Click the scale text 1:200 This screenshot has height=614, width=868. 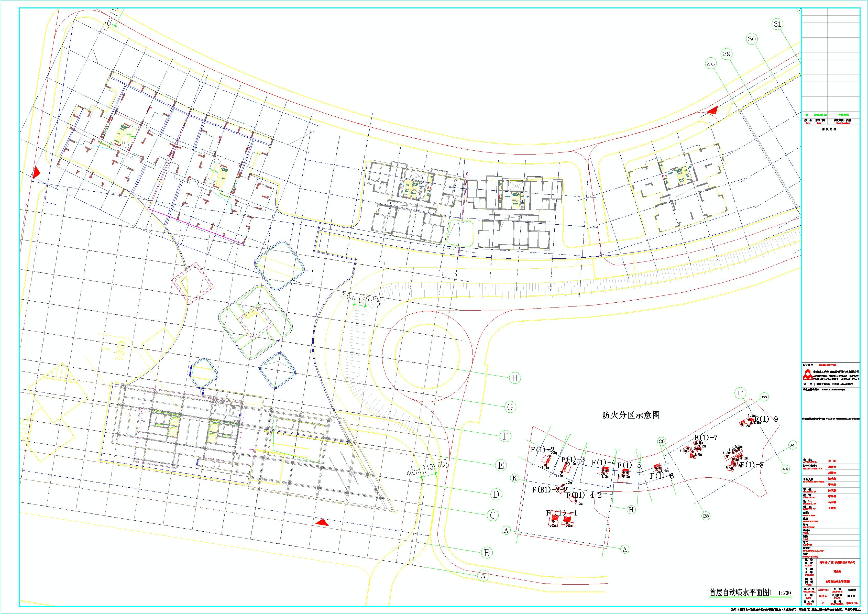784,593
